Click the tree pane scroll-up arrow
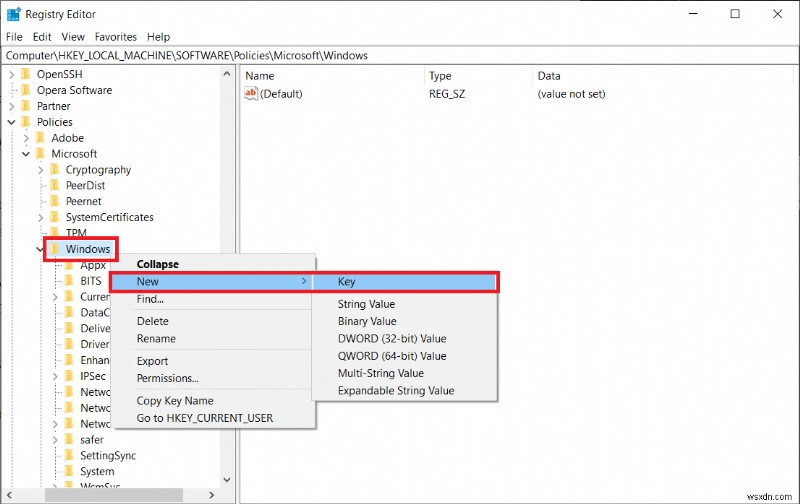 coord(227,74)
